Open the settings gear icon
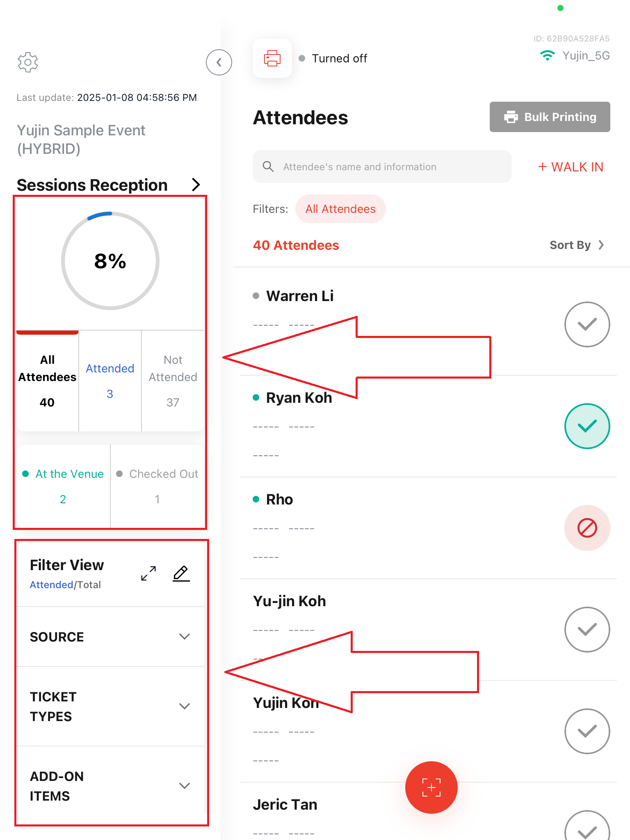The image size is (630, 840). click(x=28, y=62)
